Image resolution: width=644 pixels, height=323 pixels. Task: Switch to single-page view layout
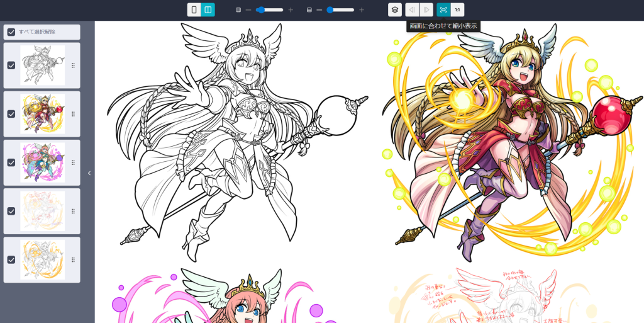pos(194,10)
